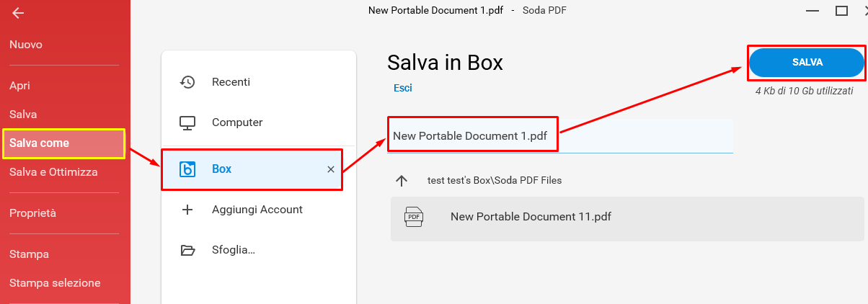Image resolution: width=868 pixels, height=304 pixels.
Task: Select Stampa selezione option
Action: tap(55, 283)
